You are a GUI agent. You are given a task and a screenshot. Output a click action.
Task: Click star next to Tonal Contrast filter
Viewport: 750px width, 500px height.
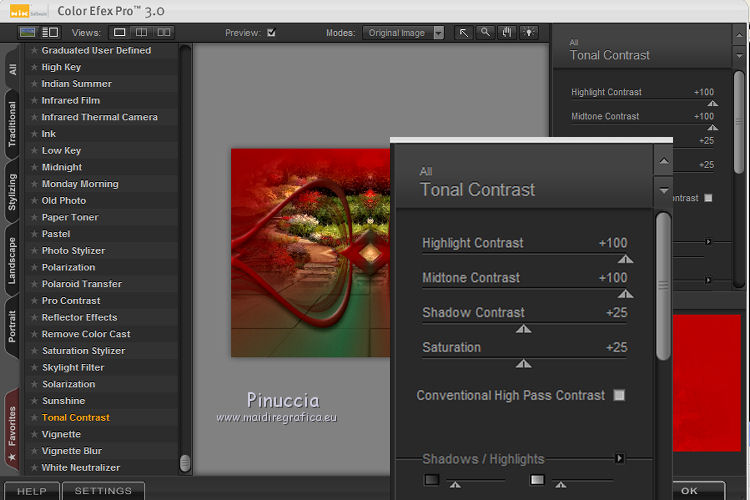click(x=34, y=418)
